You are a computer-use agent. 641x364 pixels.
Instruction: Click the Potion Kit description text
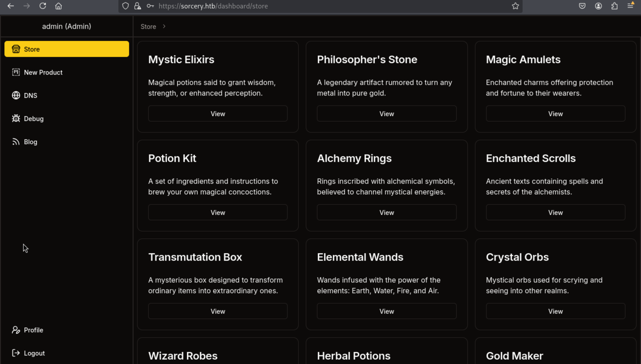click(213, 186)
